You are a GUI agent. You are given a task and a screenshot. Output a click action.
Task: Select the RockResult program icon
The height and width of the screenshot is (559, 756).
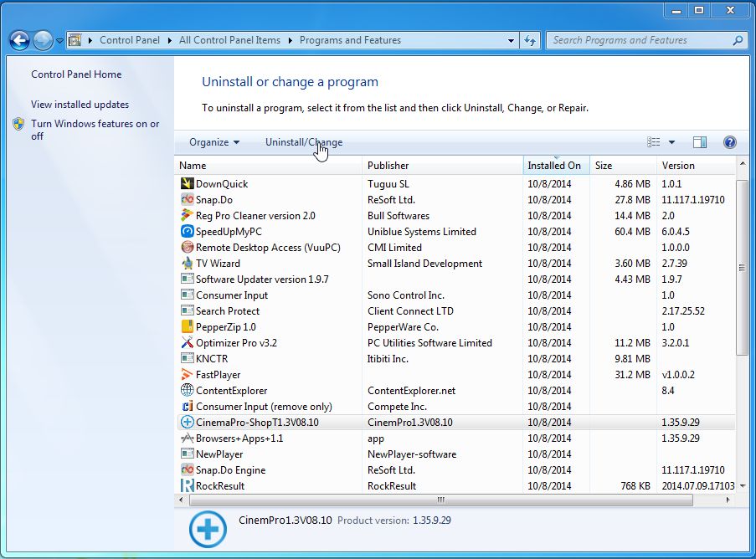pos(188,486)
